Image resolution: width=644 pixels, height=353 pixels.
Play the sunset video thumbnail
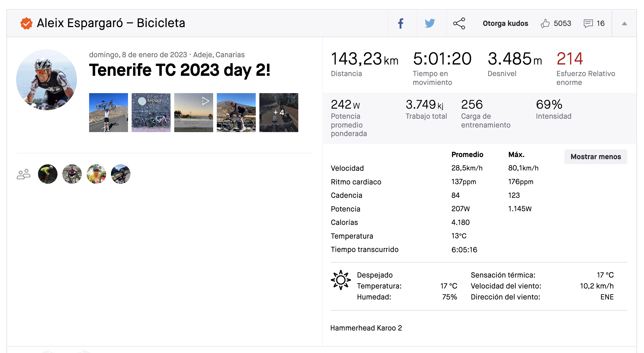click(x=194, y=113)
